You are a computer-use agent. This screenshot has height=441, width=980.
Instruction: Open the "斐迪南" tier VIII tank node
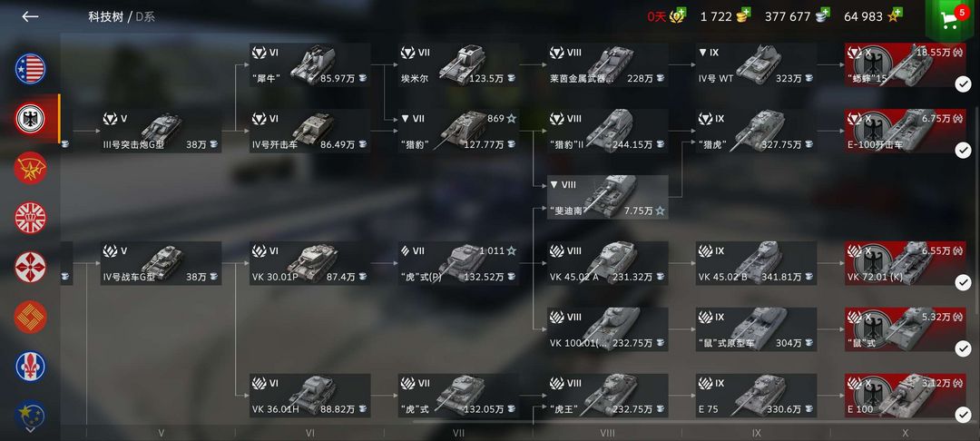[x=607, y=197]
